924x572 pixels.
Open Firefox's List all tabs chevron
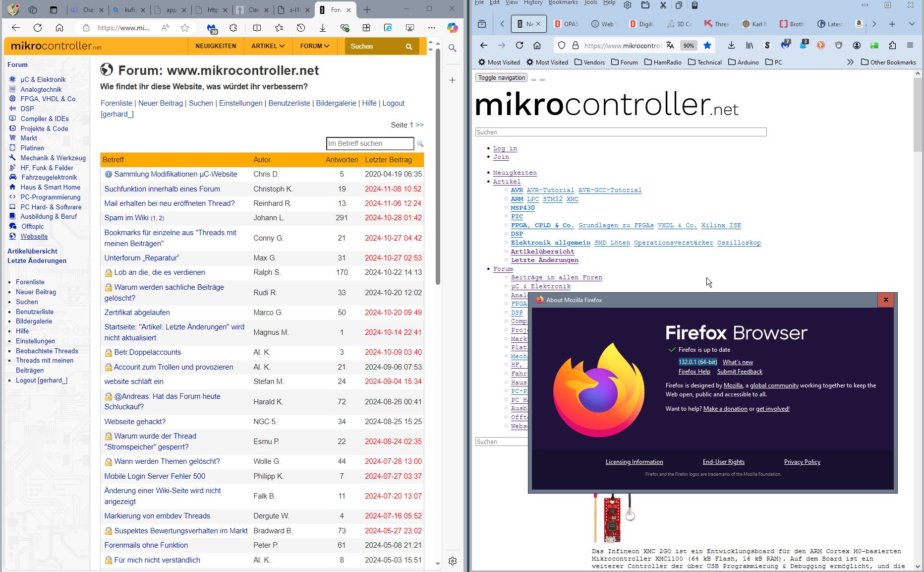click(912, 24)
